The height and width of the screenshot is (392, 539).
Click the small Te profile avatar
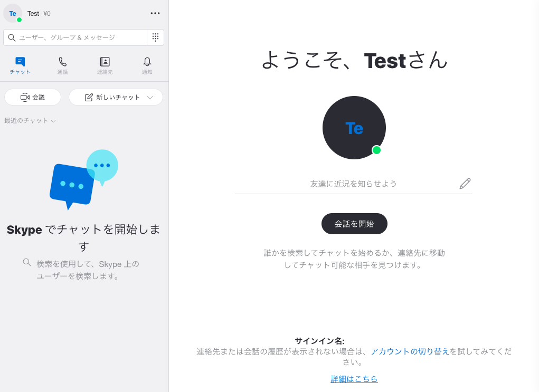tap(13, 13)
